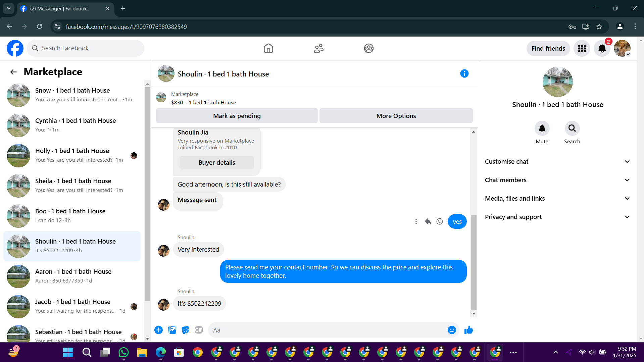The width and height of the screenshot is (644, 362).
Task: Open the Groups icon in top navigation
Action: [369, 48]
